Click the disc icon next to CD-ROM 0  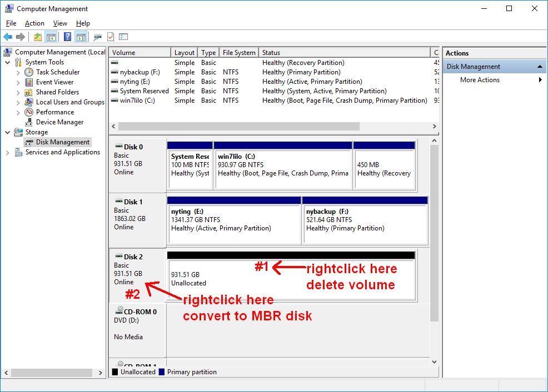tap(119, 310)
